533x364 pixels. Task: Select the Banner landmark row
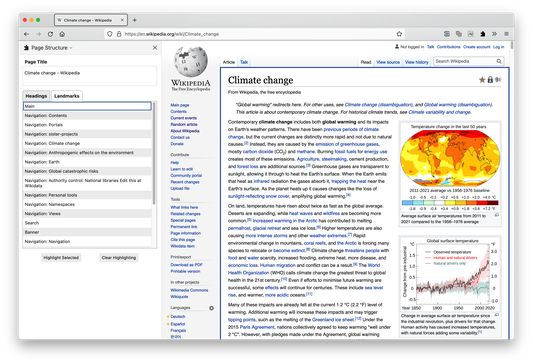[87, 232]
